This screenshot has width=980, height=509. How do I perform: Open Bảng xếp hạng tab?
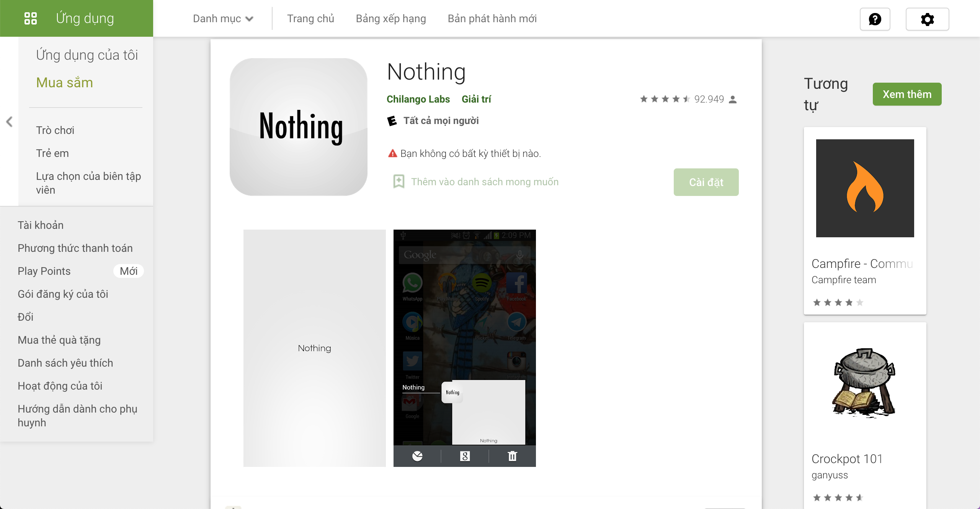click(x=391, y=18)
